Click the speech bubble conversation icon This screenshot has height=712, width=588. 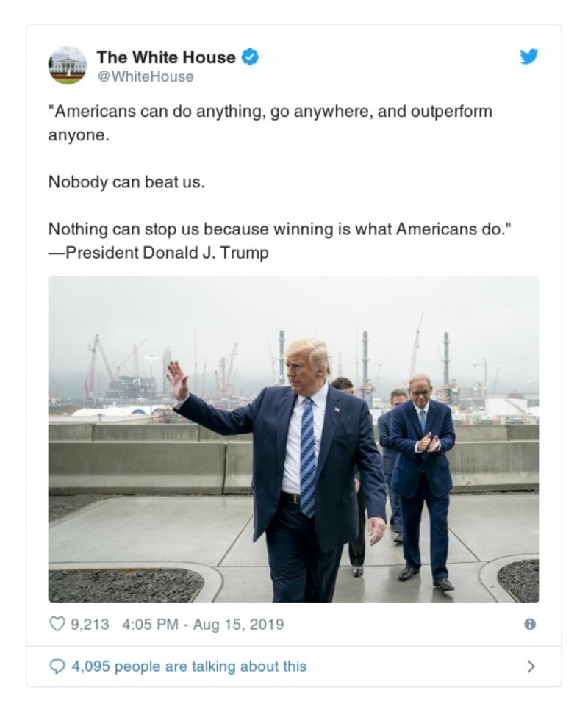coord(58,664)
